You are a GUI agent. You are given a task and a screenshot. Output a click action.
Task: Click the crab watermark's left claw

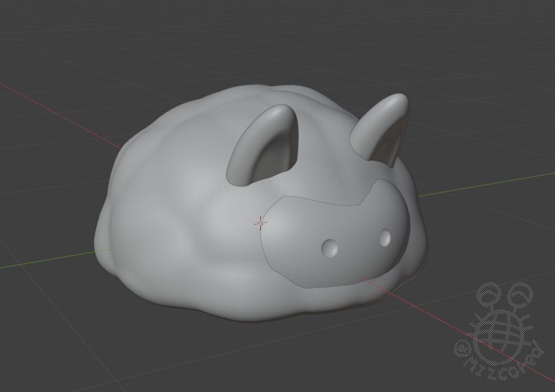tap(488, 292)
